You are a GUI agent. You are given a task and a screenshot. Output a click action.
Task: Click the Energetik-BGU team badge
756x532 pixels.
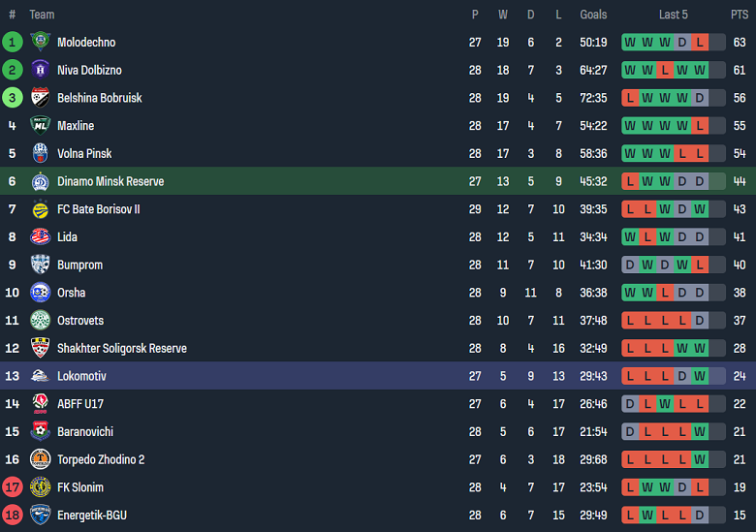pyautogui.click(x=40, y=516)
